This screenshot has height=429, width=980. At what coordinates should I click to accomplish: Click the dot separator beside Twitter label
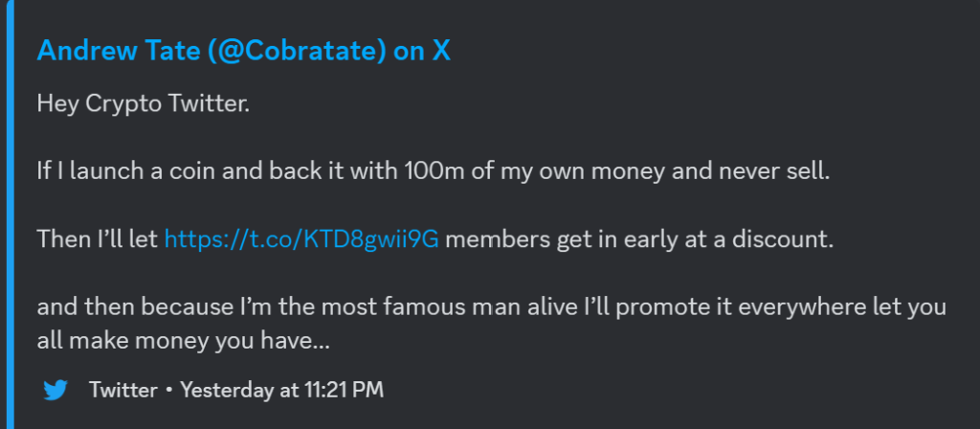click(x=168, y=391)
